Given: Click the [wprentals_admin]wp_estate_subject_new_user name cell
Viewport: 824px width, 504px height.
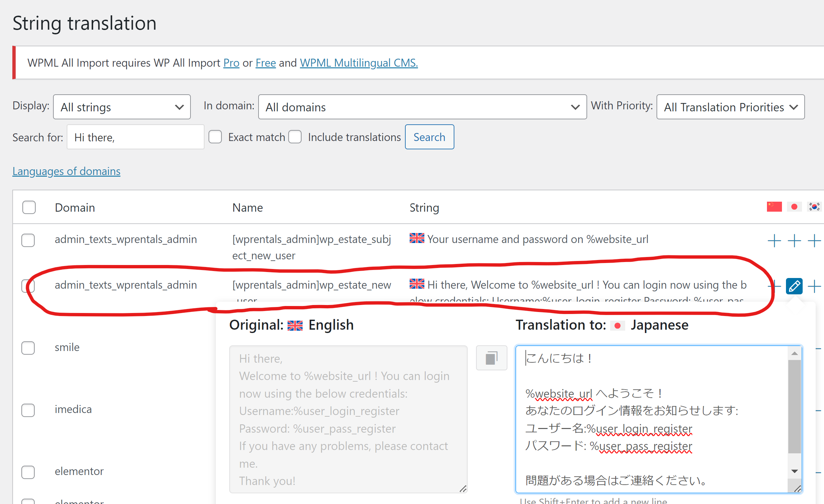Looking at the screenshot, I should [x=312, y=247].
